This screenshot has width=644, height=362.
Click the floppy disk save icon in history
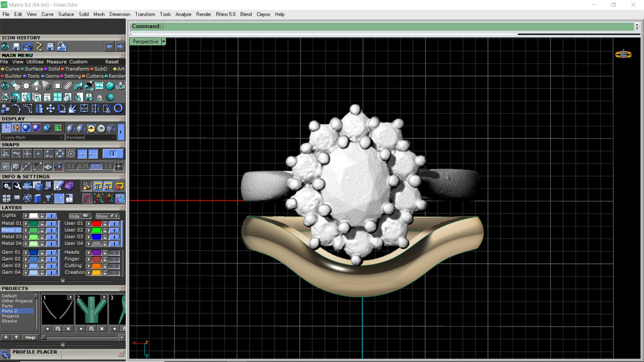point(16,47)
